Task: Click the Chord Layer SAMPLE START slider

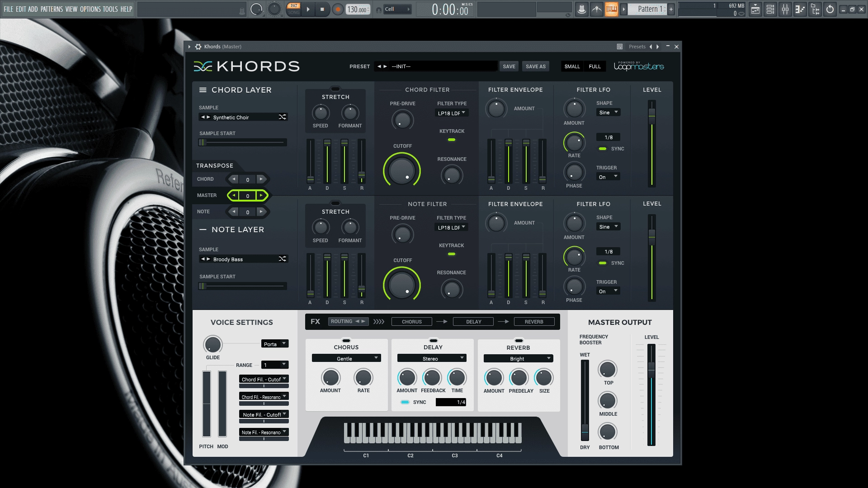Action: 243,143
